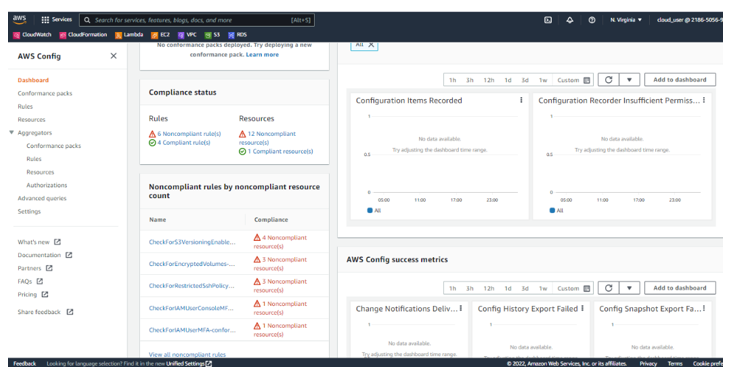Open Configuration Recorder Insufficient Permissions widget menu
Image resolution: width=737 pixels, height=374 pixels.
pyautogui.click(x=704, y=100)
